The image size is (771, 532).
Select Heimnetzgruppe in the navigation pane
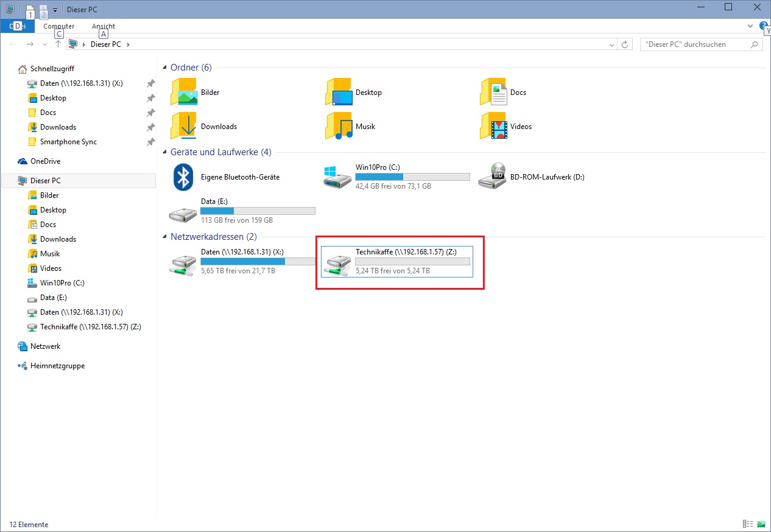coord(57,366)
